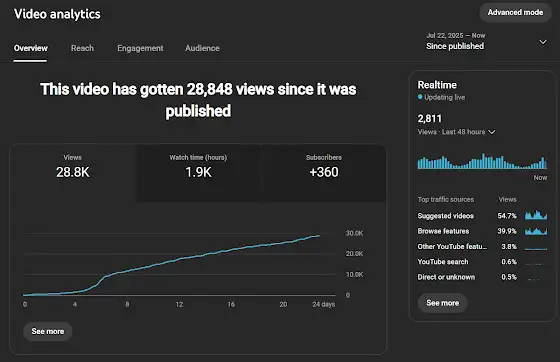Select the Watch time (hours) card
The width and height of the screenshot is (560, 362).
[x=198, y=173]
